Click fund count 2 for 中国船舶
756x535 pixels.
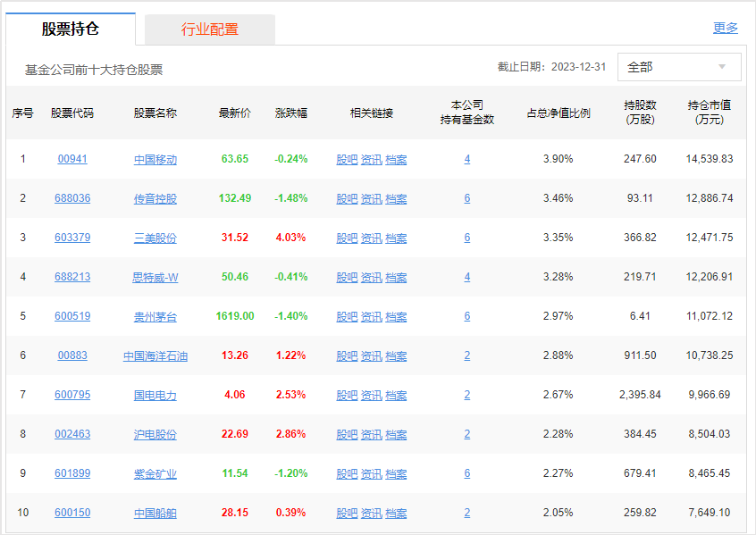pos(467,513)
